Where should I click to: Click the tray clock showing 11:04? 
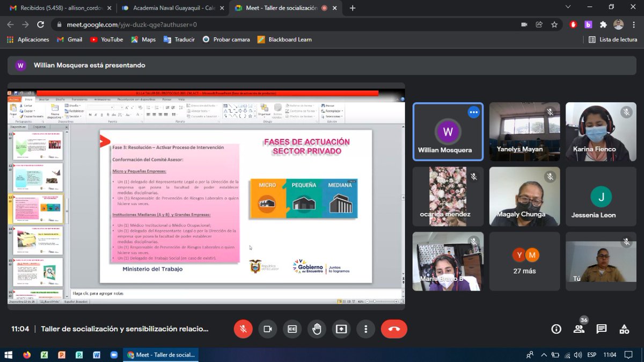pyautogui.click(x=610, y=355)
